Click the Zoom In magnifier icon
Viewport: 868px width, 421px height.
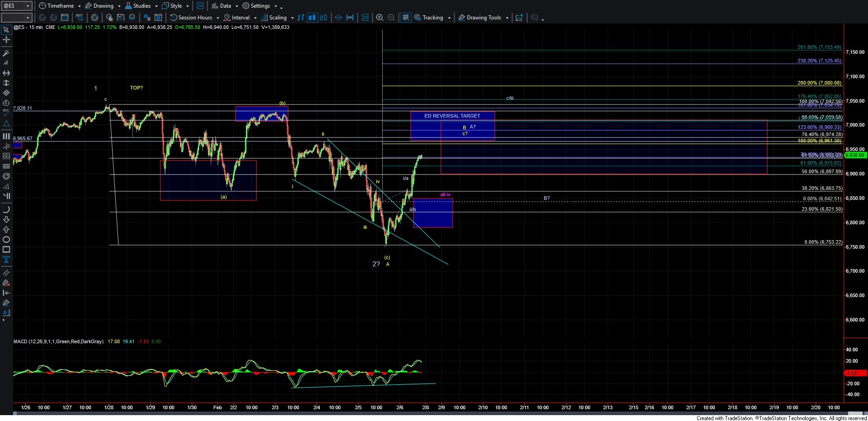[x=380, y=18]
